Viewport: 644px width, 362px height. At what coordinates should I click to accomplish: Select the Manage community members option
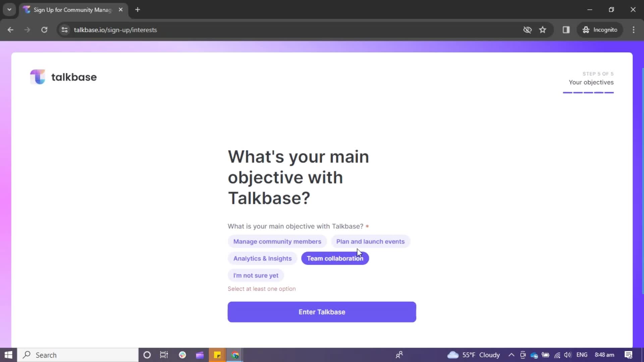277,241
